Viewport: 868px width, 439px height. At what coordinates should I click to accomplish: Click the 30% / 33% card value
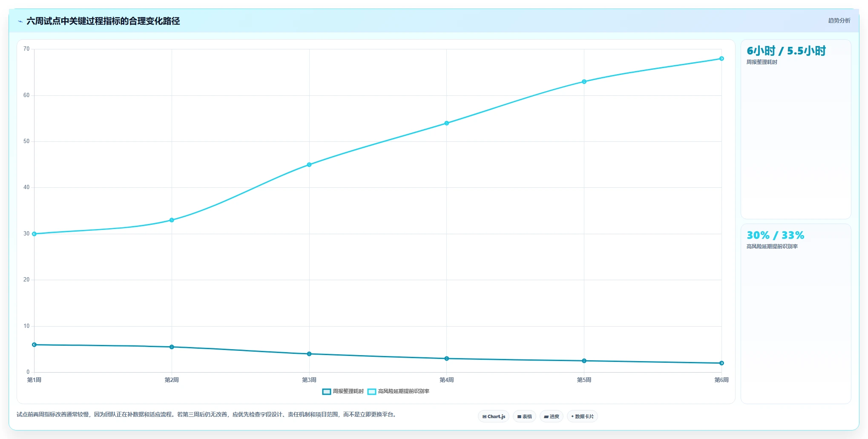pos(776,235)
